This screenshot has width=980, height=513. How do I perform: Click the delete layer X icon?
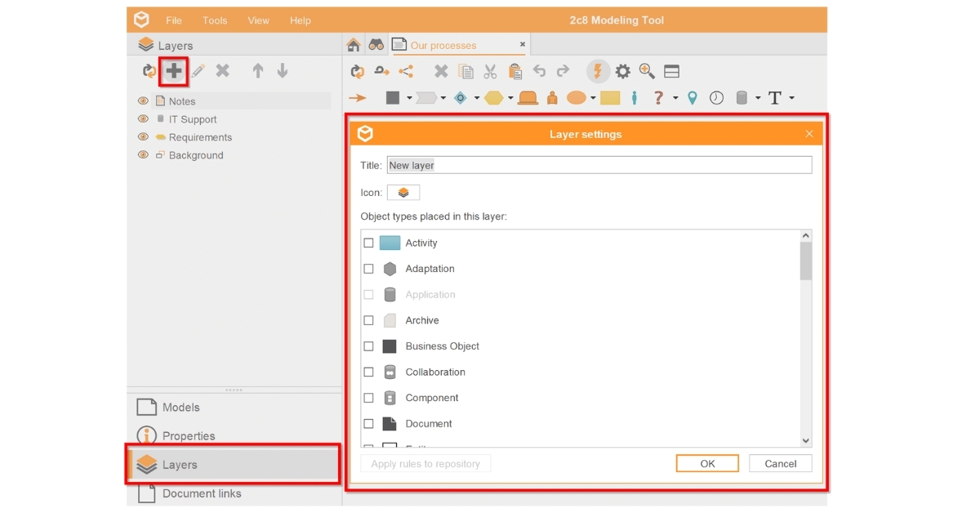click(222, 71)
